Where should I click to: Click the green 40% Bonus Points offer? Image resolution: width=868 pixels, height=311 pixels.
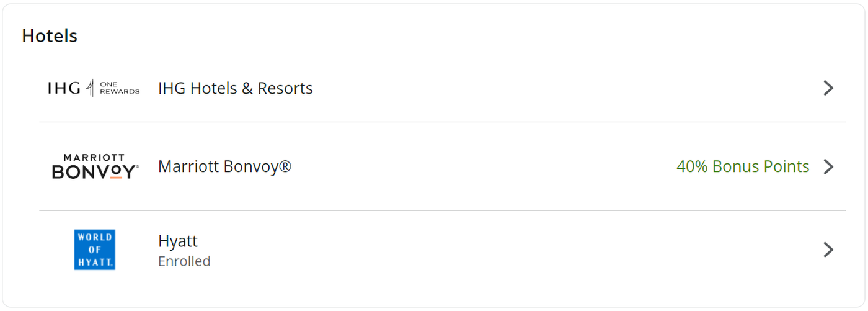click(x=743, y=166)
